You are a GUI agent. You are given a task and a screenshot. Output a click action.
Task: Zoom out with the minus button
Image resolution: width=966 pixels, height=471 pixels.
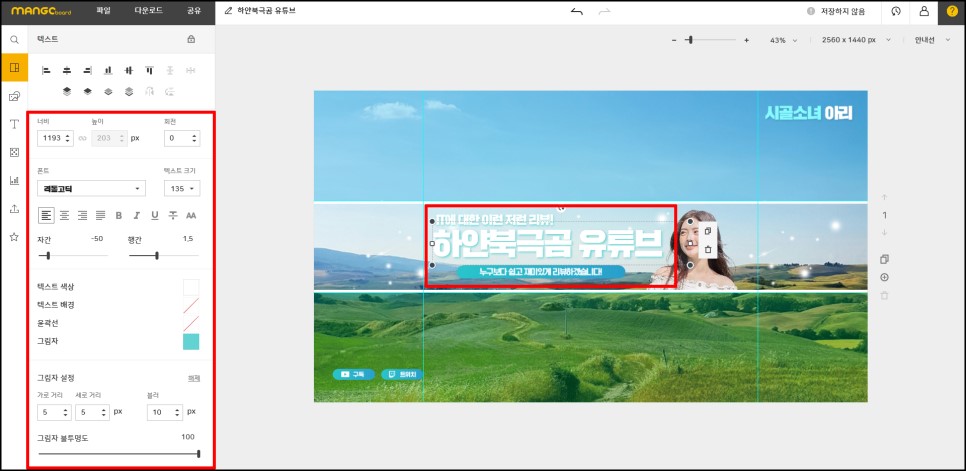[x=674, y=40]
